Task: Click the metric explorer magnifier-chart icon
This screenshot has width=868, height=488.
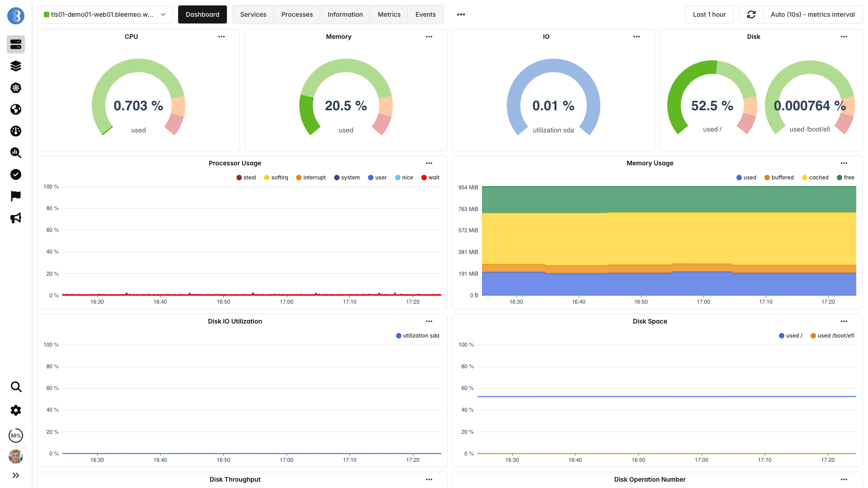Action: tap(16, 153)
